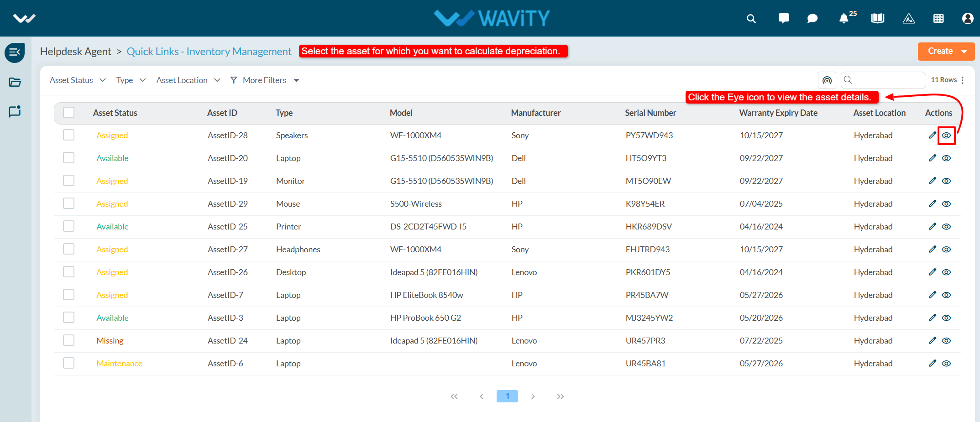
Task: Open the folder icon in left sidebar
Action: [x=15, y=82]
